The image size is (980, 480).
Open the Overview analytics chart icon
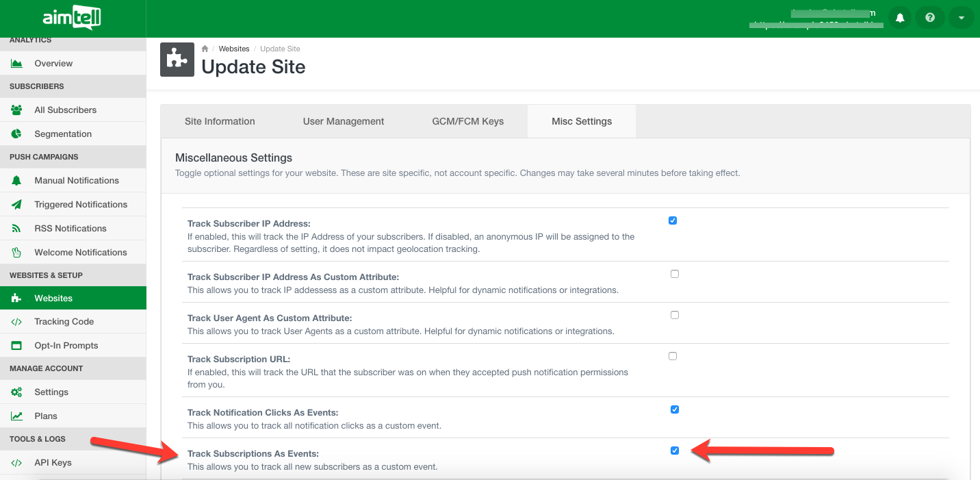(x=17, y=64)
